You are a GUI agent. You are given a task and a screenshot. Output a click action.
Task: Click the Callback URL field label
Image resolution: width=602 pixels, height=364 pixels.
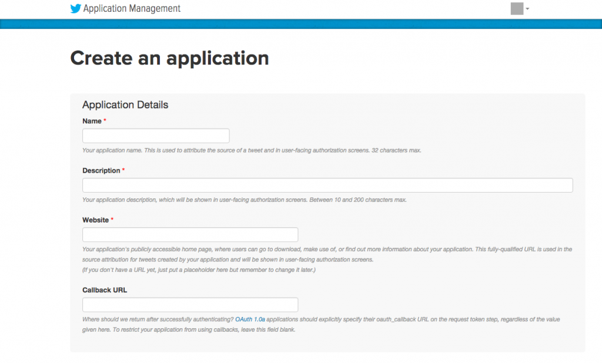(x=105, y=290)
